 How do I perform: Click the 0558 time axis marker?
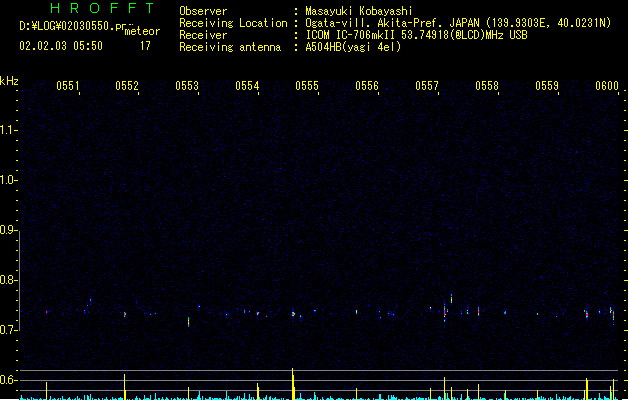click(x=487, y=86)
